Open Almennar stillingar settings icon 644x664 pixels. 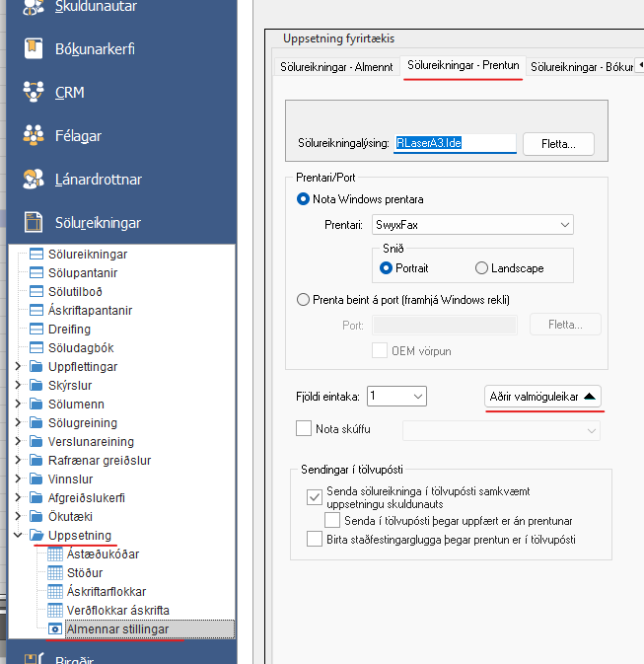point(55,629)
